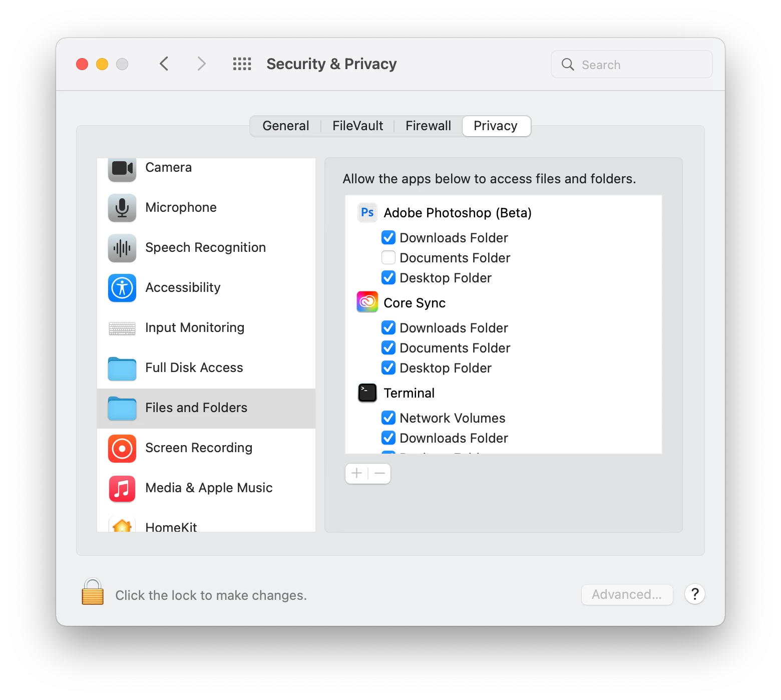This screenshot has height=700, width=781.
Task: Click the yellow minimize window button
Action: pyautogui.click(x=102, y=64)
